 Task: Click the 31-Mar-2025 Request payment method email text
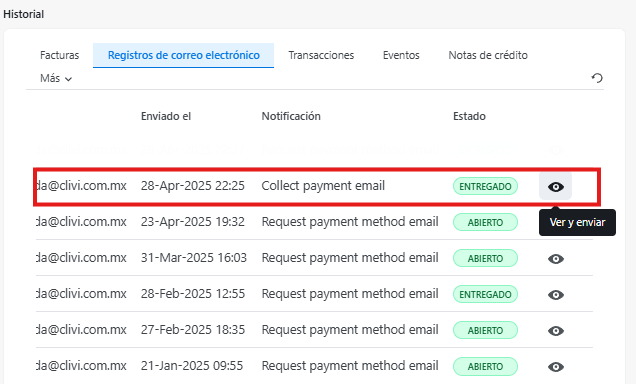click(350, 258)
